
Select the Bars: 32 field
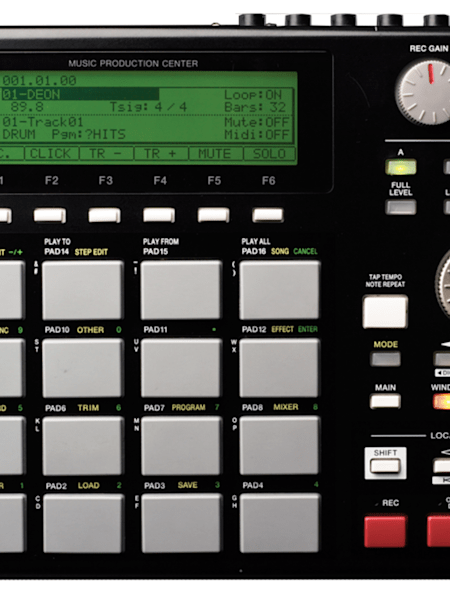tap(255, 107)
